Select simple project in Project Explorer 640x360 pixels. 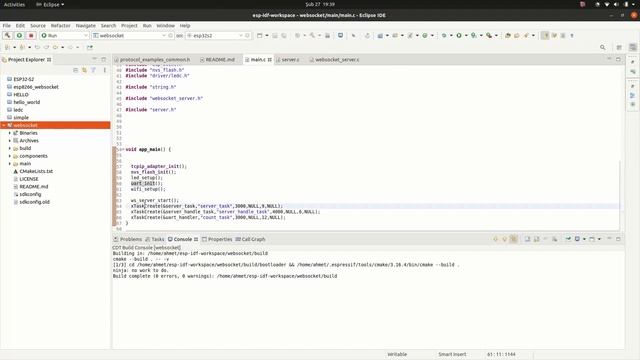pyautogui.click(x=21, y=118)
